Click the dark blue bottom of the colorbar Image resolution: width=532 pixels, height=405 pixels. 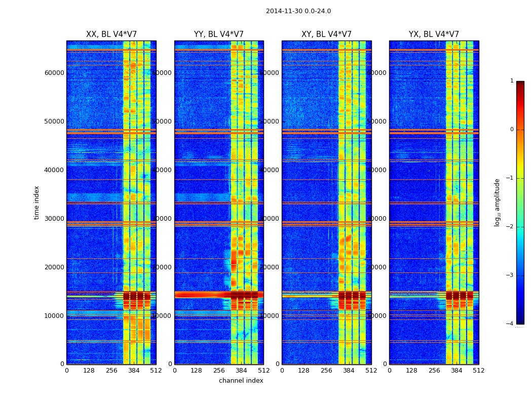pos(520,319)
